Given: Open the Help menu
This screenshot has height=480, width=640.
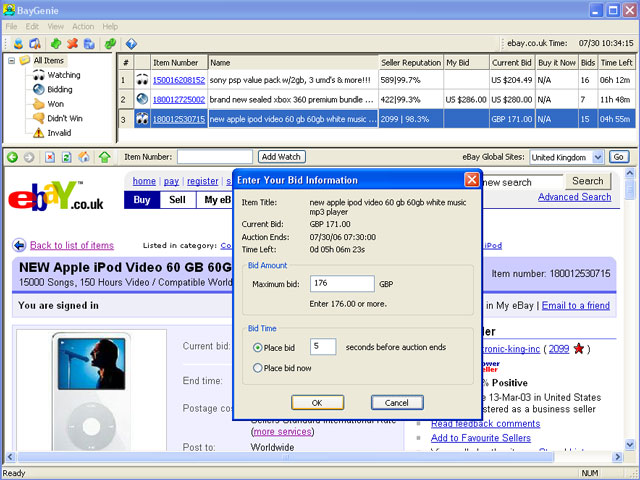Looking at the screenshot, I should click(110, 27).
